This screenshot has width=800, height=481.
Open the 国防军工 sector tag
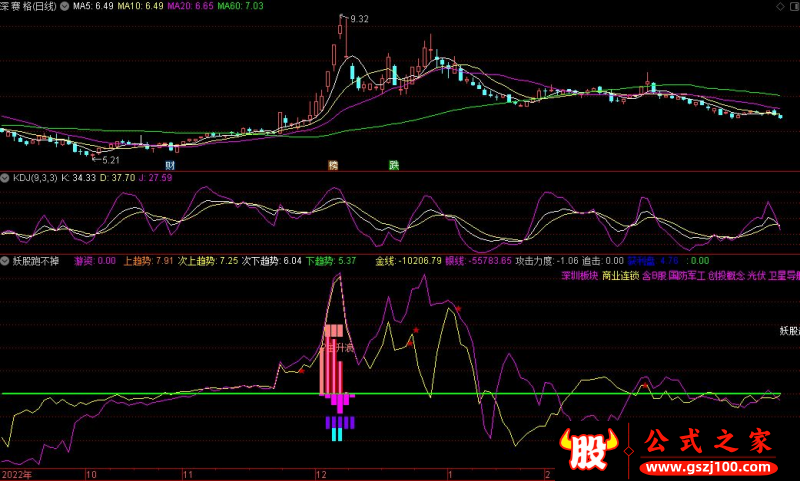[x=687, y=275]
